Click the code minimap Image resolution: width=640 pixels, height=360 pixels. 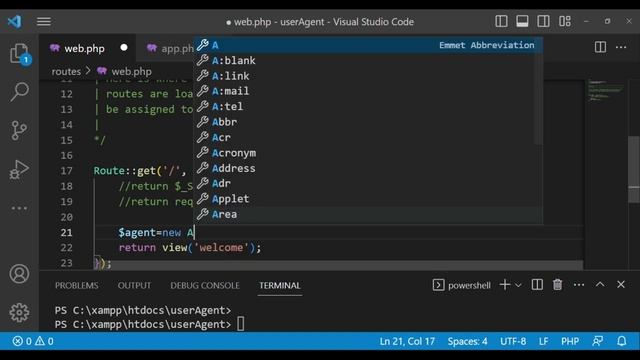[606, 91]
